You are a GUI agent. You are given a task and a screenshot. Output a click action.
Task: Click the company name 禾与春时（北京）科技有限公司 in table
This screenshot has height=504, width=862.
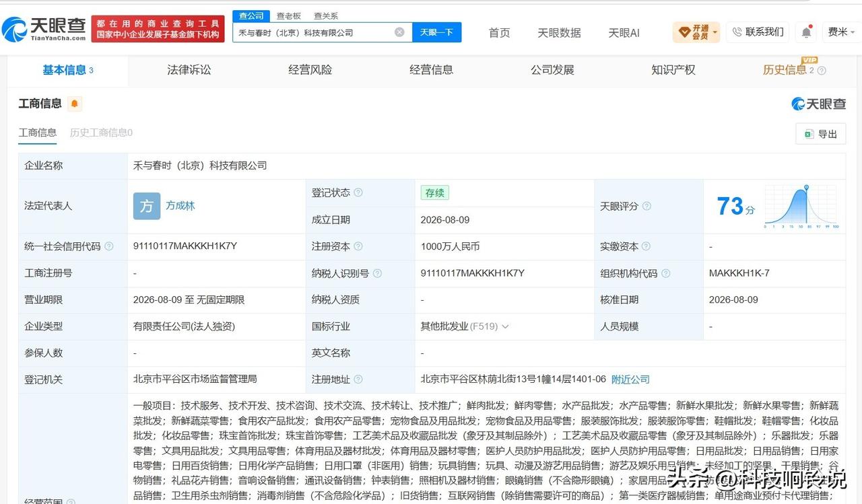click(x=200, y=166)
